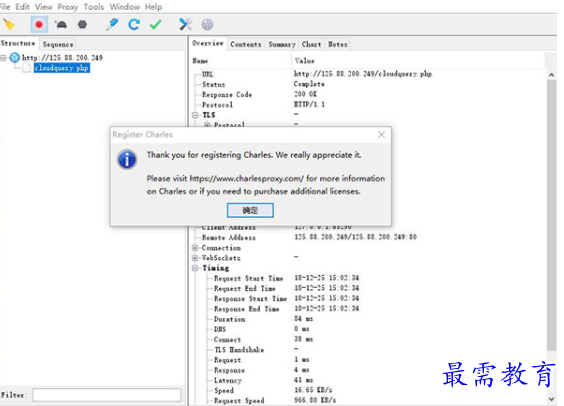Expand the Connection row

click(195, 248)
